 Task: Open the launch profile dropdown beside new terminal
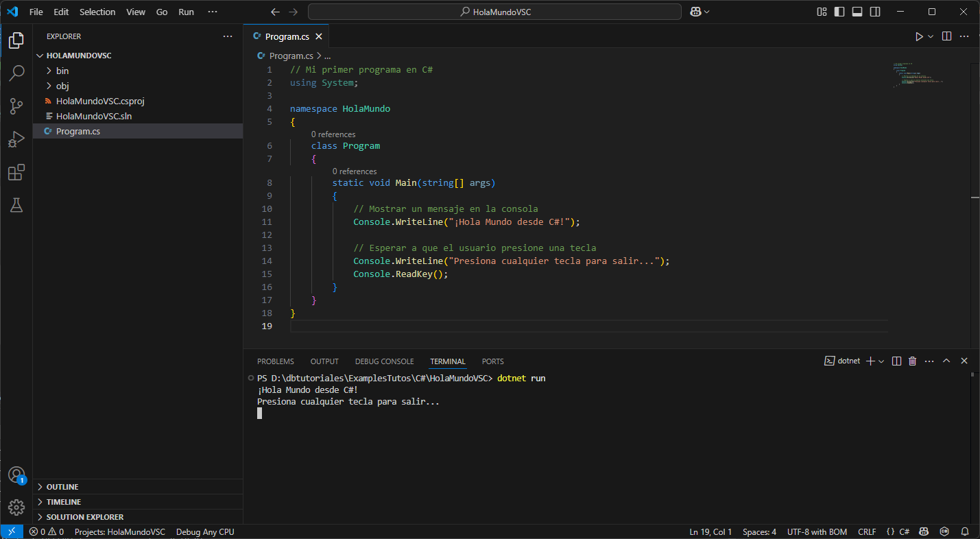coord(881,361)
